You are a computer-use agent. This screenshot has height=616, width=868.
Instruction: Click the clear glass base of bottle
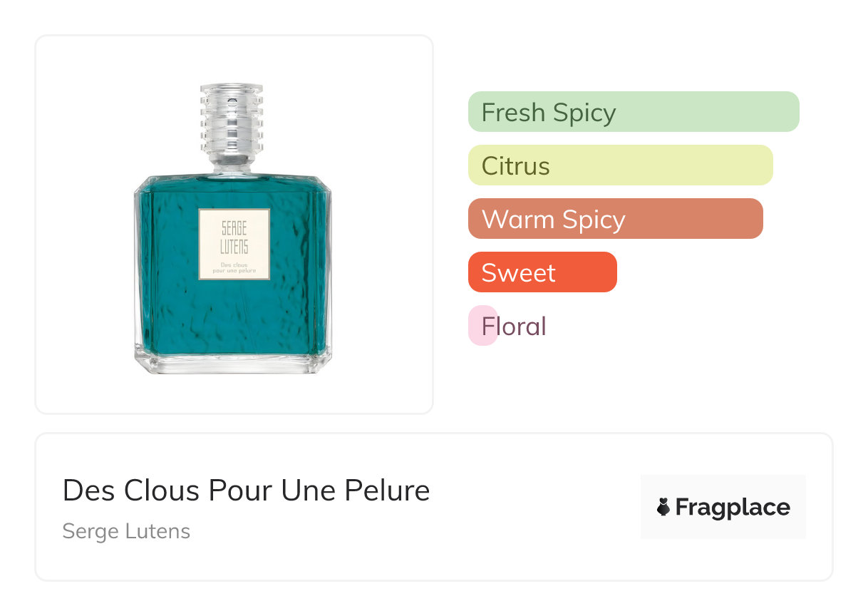[x=233, y=364]
